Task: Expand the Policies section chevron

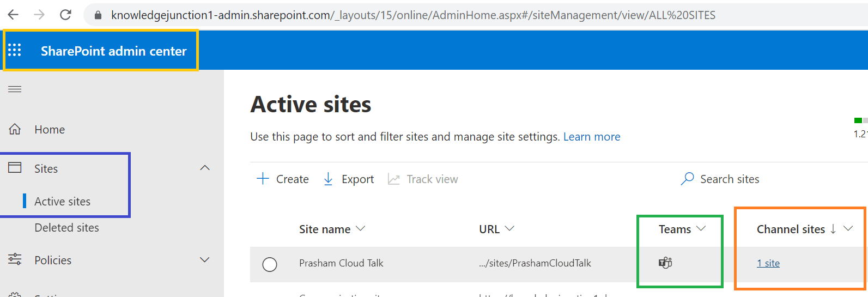Action: pos(205,260)
